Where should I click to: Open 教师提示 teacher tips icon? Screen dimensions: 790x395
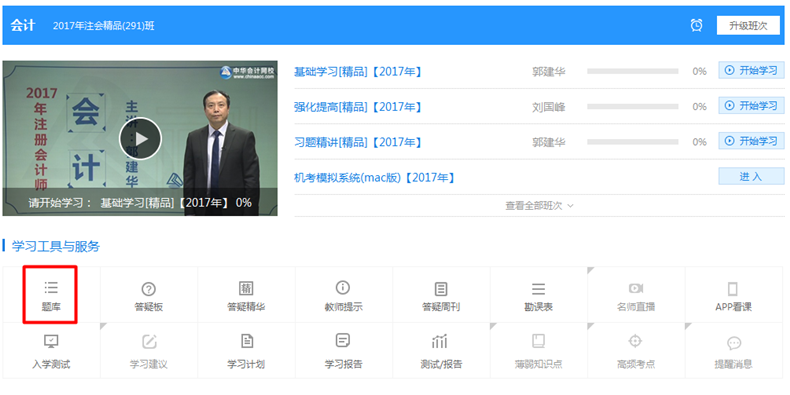(343, 288)
